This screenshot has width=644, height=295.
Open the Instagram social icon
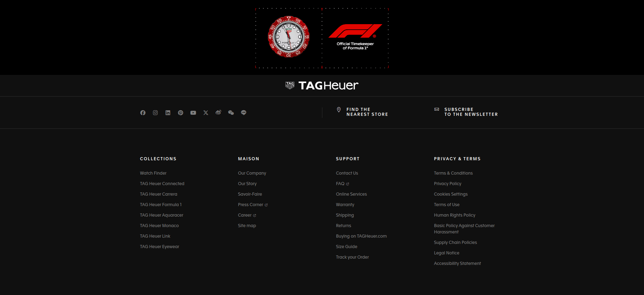click(x=155, y=113)
